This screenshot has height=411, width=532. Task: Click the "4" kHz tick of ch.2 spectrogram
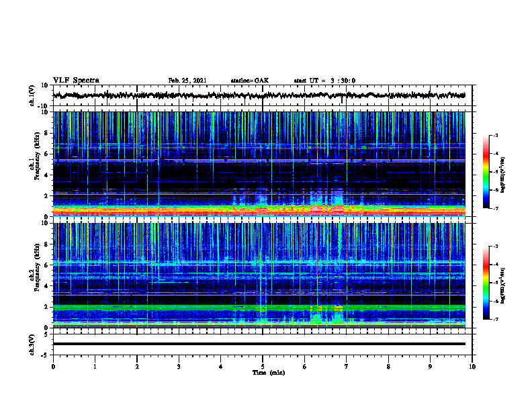click(x=47, y=286)
